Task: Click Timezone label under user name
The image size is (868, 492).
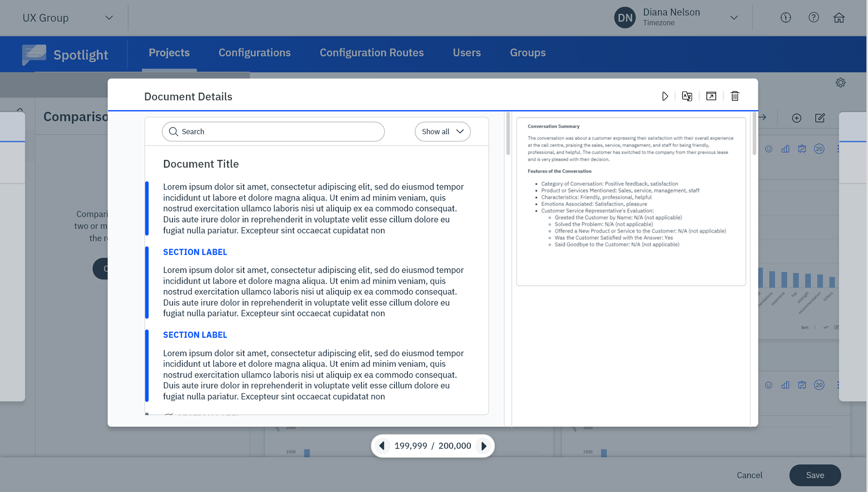Action: point(659,23)
